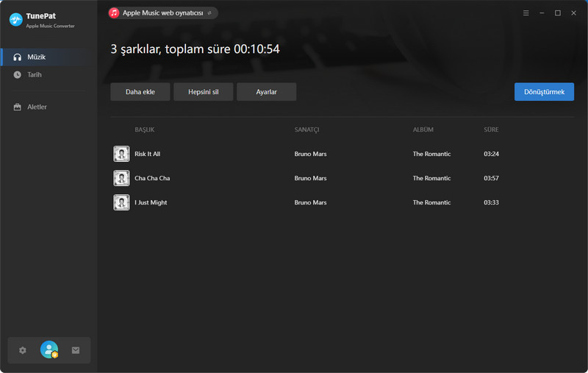
Task: Click the switch arrows beside Apple Music web oynatıcısı
Action: (209, 13)
